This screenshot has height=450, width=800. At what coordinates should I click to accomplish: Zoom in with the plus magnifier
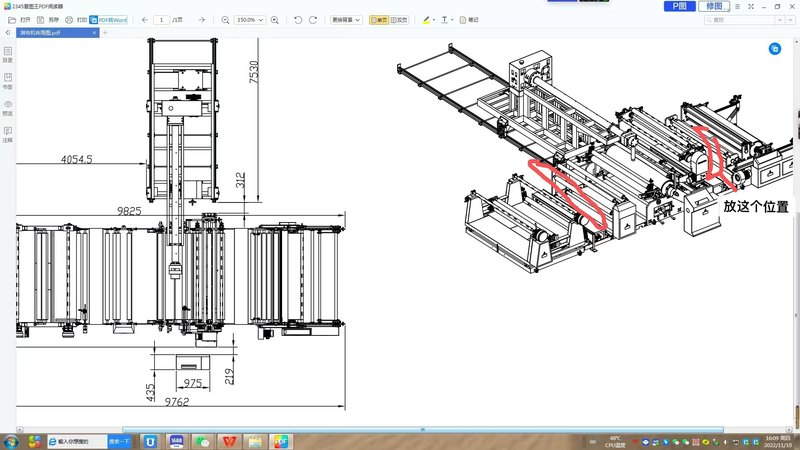(x=274, y=20)
